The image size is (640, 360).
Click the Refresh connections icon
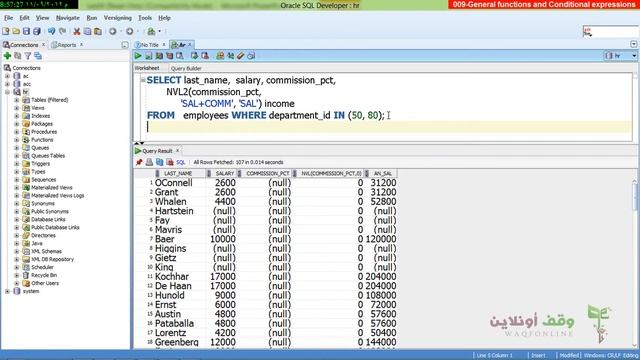click(18, 56)
